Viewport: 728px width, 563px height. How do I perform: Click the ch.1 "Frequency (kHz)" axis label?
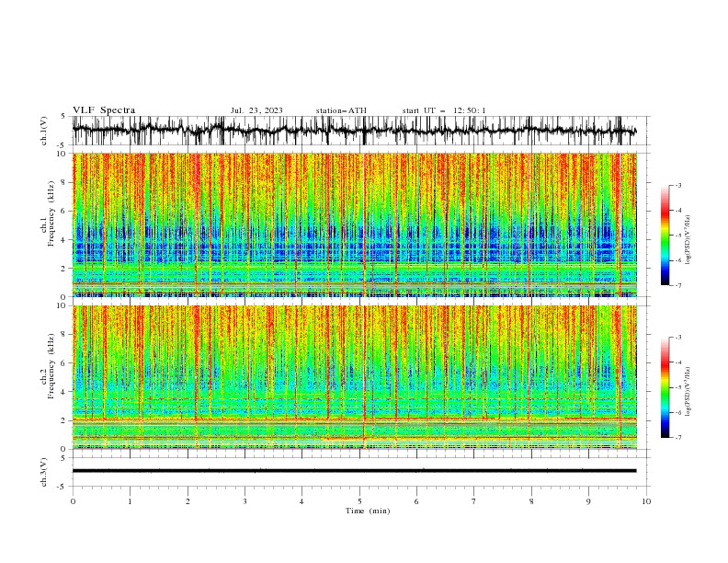click(x=51, y=214)
